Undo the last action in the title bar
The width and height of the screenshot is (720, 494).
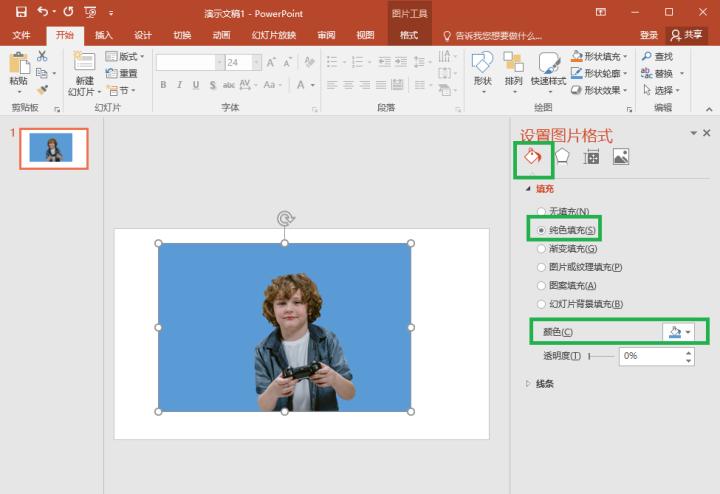(x=43, y=11)
